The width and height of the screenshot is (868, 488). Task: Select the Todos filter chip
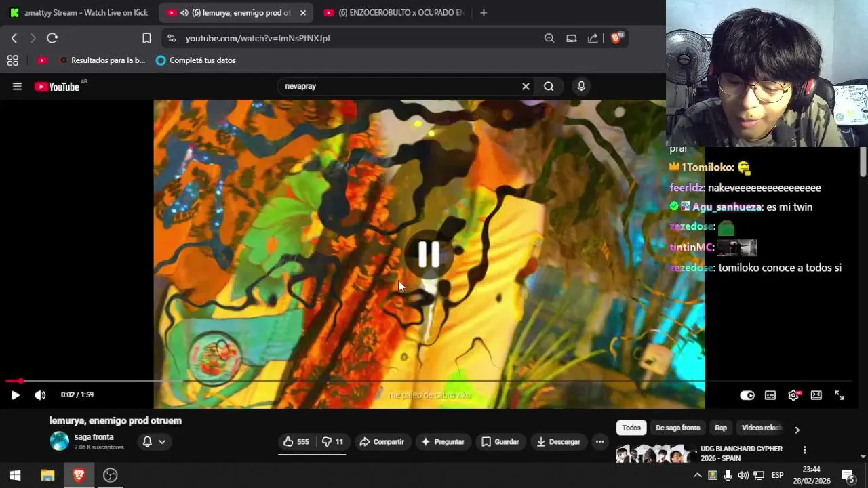[631, 428]
